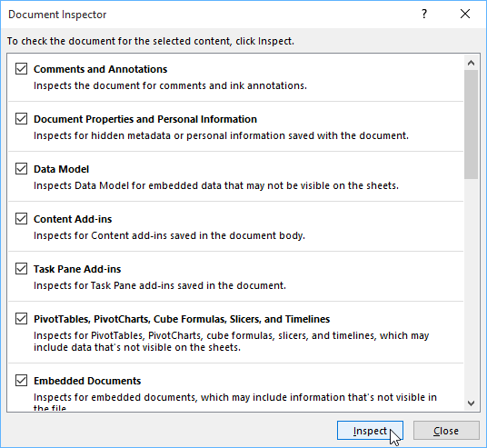Click the scroll up arrow in the list
This screenshot has height=448, width=487.
click(471, 63)
